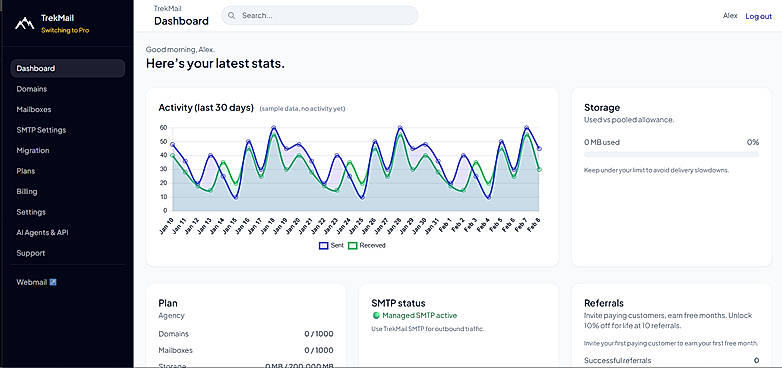Click the search magnifier icon

pos(231,15)
